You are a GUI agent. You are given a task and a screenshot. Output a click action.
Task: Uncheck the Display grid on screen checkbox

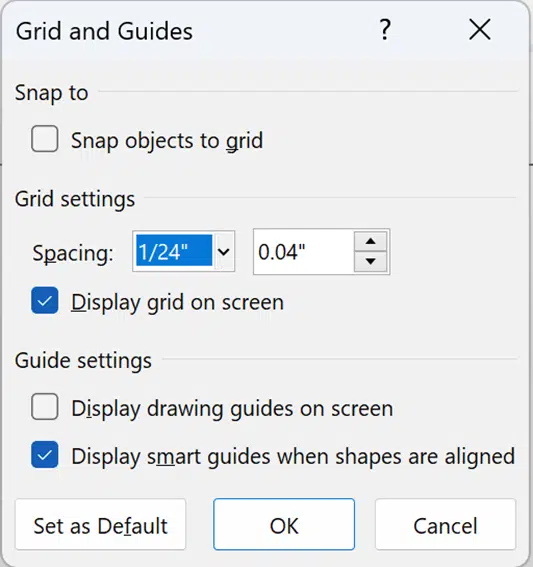coord(44,300)
